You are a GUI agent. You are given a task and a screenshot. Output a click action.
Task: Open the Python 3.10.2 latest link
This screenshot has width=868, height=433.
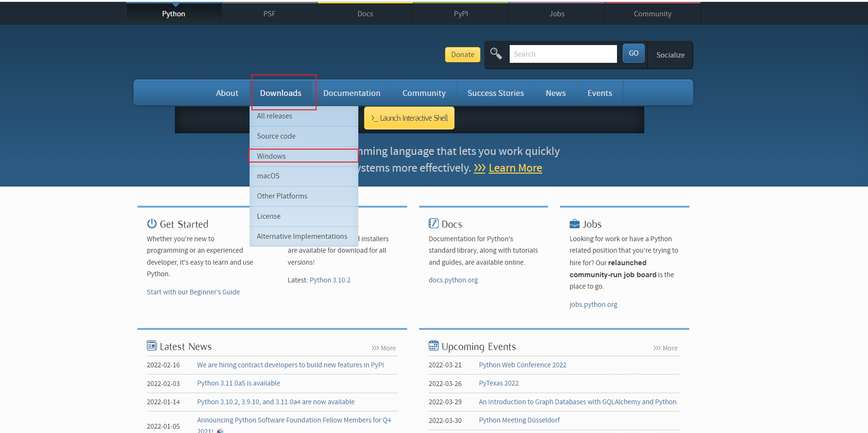tap(330, 280)
